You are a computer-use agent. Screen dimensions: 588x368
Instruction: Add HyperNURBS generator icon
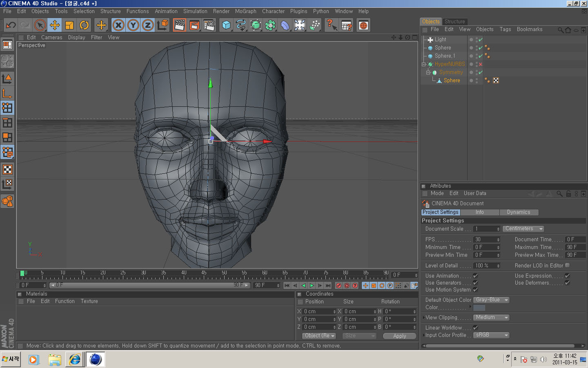point(256,25)
